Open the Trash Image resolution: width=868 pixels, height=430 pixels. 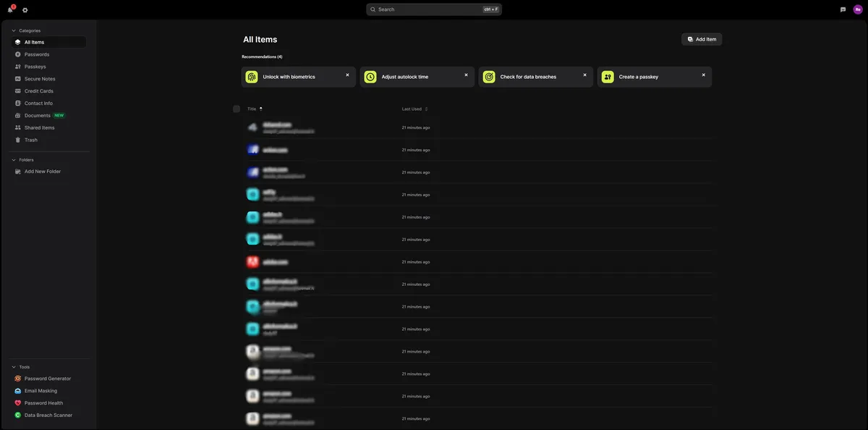pos(49,140)
